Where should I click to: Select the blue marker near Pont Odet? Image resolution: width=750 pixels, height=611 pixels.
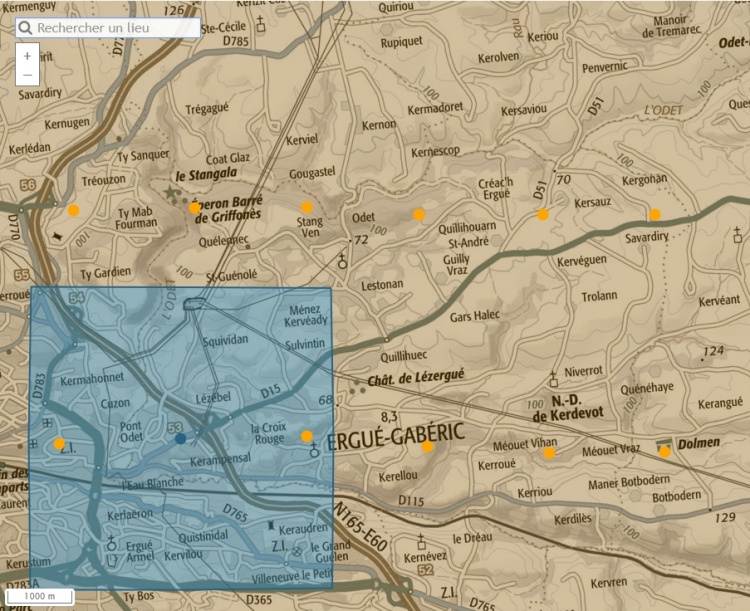(x=180, y=438)
